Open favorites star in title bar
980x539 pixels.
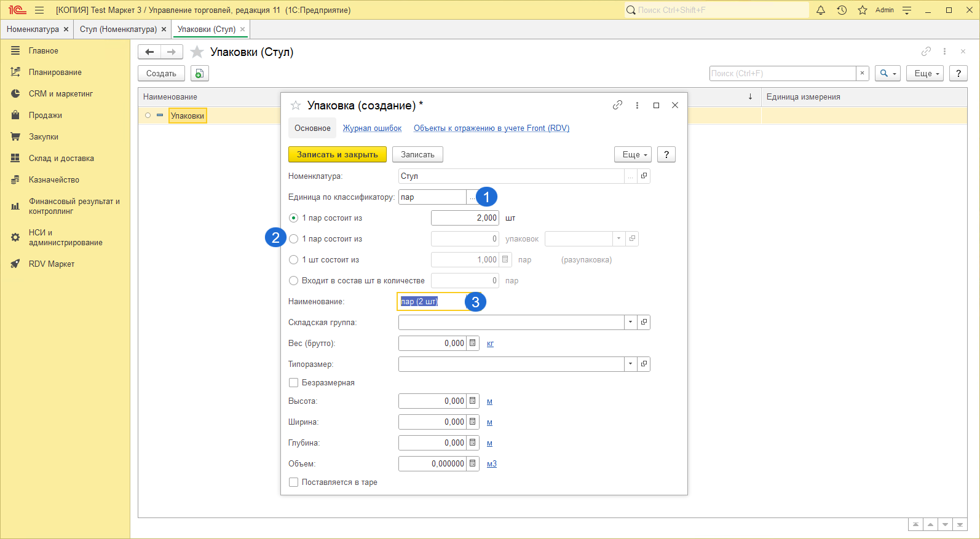[863, 10]
